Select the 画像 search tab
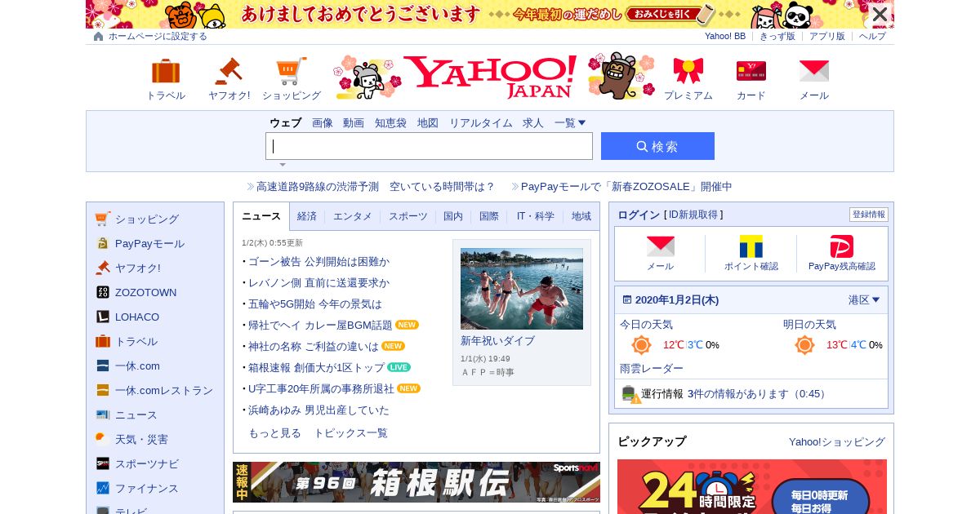This screenshot has width=980, height=514. pyautogui.click(x=323, y=122)
